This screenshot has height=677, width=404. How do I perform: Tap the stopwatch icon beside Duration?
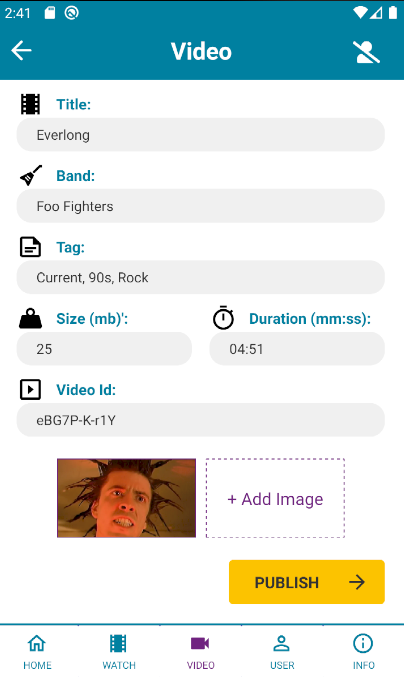[x=224, y=318]
